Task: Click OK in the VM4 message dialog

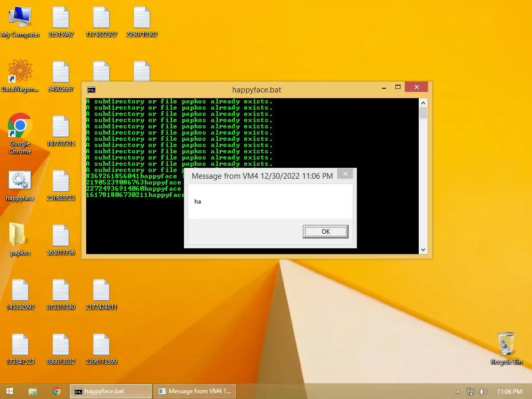Action: tap(325, 232)
